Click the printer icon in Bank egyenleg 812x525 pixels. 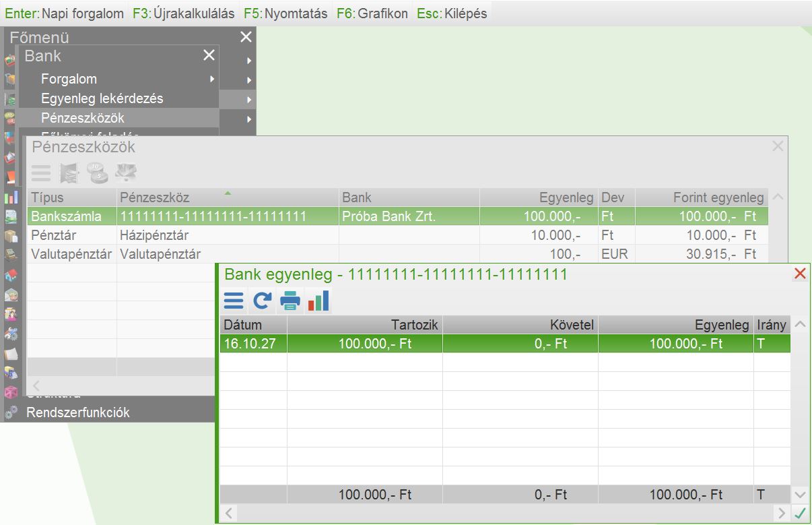click(290, 301)
